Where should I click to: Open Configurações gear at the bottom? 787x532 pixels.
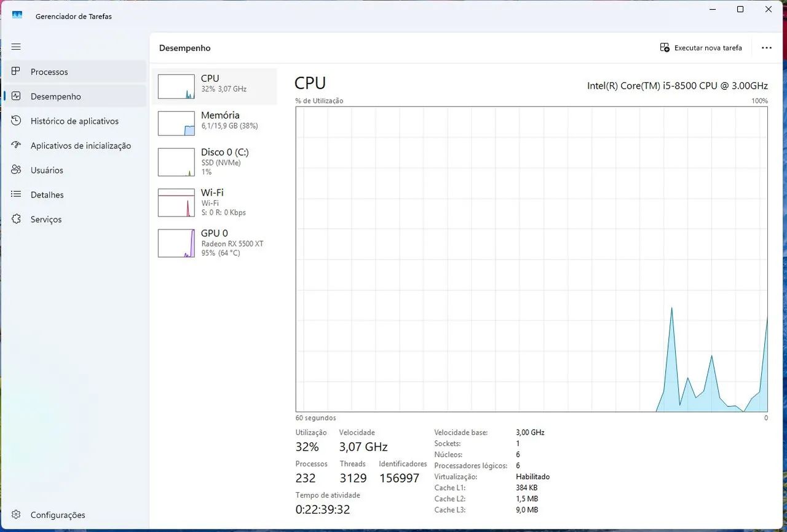(x=16, y=515)
